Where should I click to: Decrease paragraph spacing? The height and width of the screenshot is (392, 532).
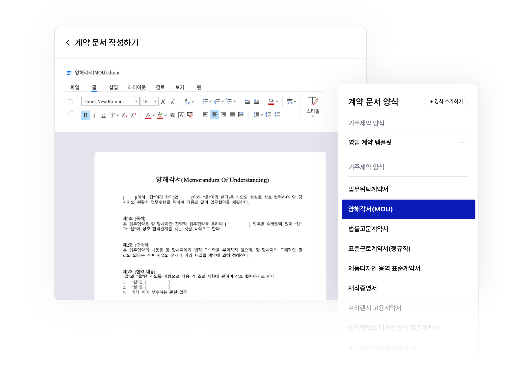click(x=277, y=115)
